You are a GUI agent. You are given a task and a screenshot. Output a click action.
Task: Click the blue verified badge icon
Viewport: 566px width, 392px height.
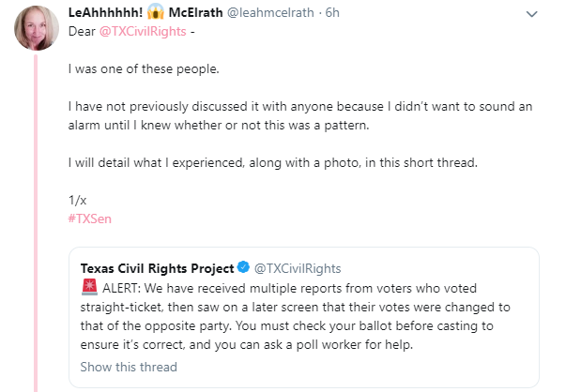244,269
